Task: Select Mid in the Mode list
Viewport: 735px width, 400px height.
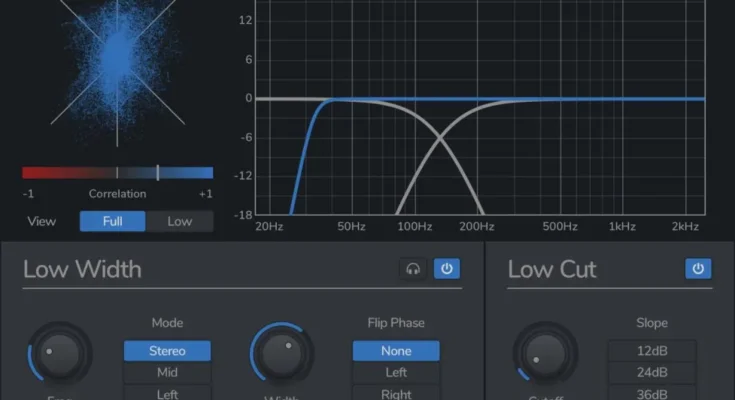Action: (x=167, y=373)
